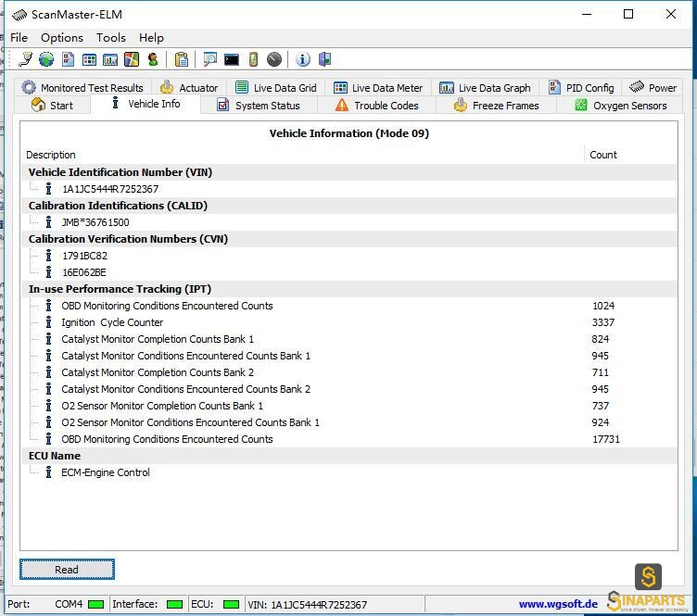Viewport: 697px width, 616px height.
Task: Click the checklist document toolbar icon
Action: 68,59
